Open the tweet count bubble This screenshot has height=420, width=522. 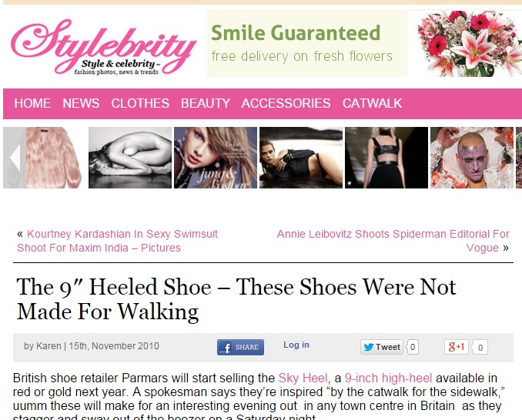pyautogui.click(x=413, y=347)
